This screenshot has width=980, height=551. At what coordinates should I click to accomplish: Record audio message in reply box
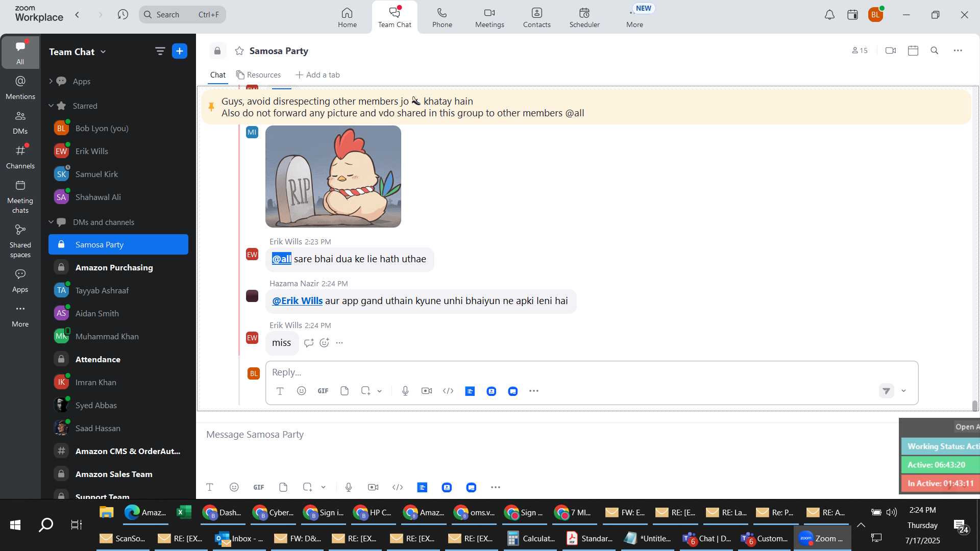(x=405, y=391)
